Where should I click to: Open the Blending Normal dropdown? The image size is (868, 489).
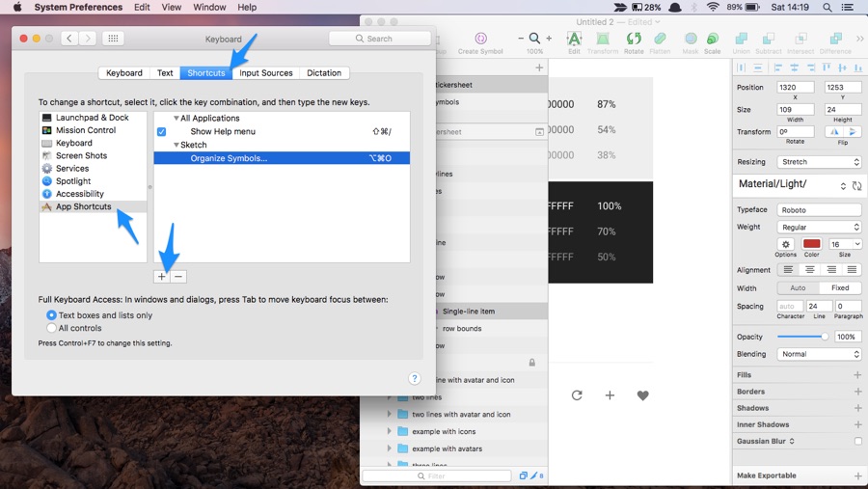(819, 354)
